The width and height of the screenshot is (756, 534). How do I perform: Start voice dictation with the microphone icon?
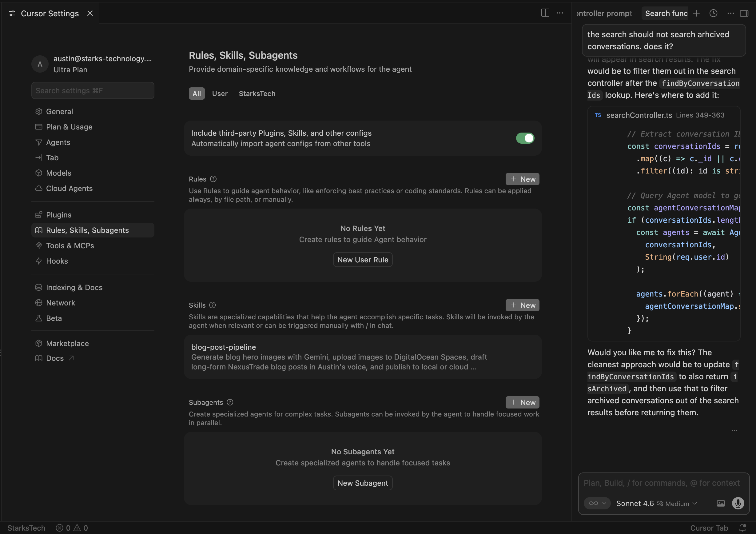point(738,503)
